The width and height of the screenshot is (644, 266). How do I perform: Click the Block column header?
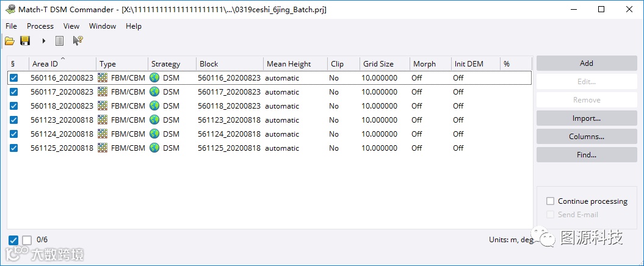point(230,63)
